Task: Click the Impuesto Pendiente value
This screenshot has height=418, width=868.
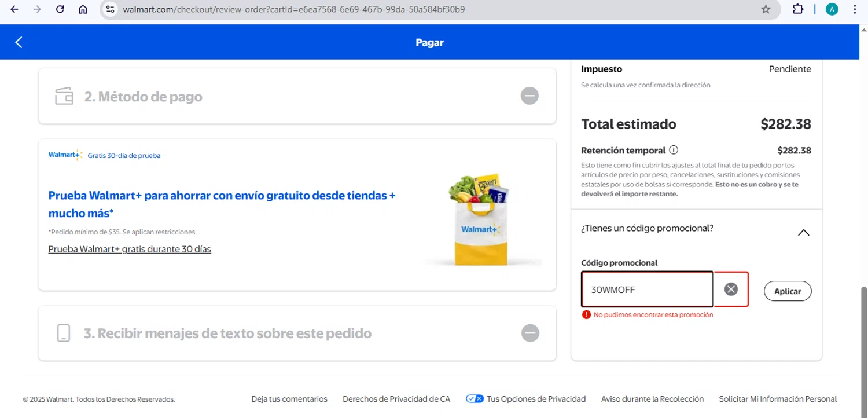Action: click(x=790, y=69)
